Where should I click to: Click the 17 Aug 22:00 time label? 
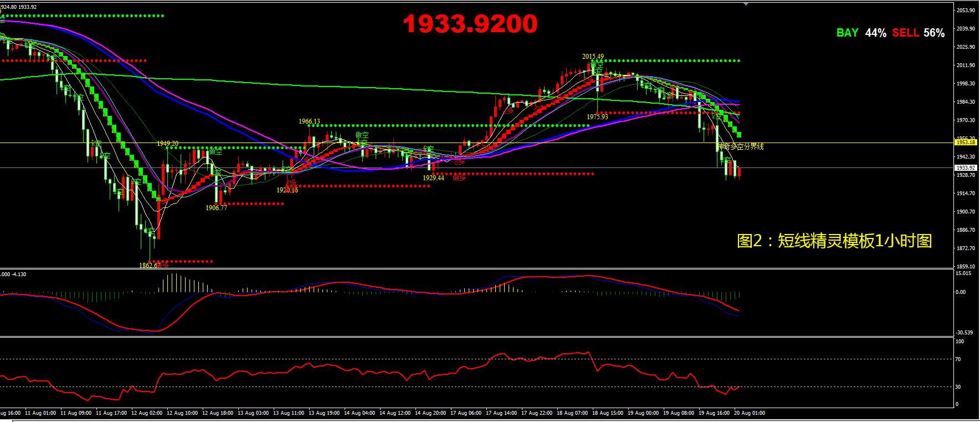[537, 413]
